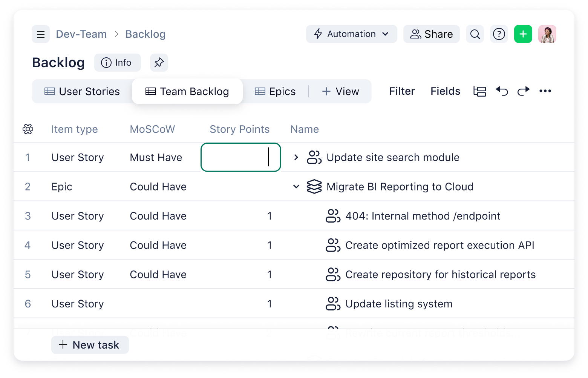Click the active Story Points input in row 1
The height and width of the screenshot is (378, 588).
[x=241, y=157]
